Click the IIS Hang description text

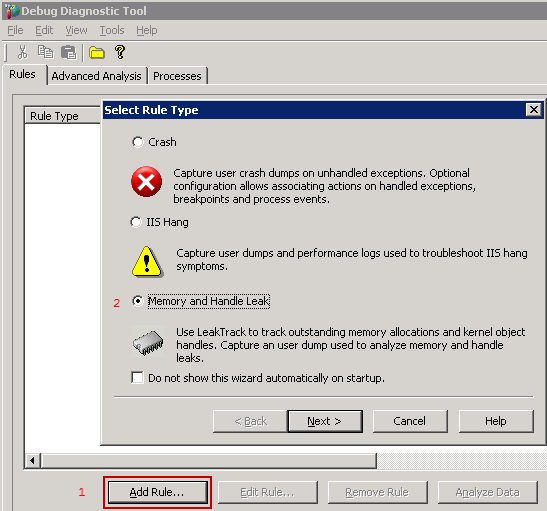coord(352,260)
